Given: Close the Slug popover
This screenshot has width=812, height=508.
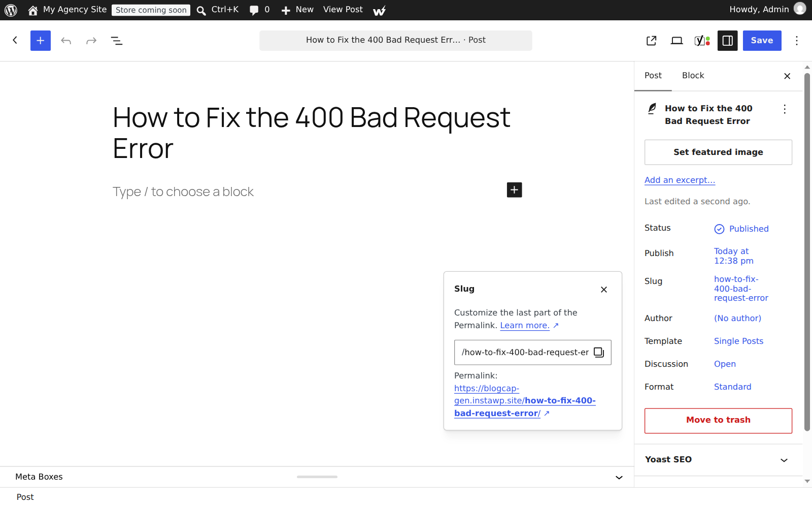Looking at the screenshot, I should tap(604, 290).
